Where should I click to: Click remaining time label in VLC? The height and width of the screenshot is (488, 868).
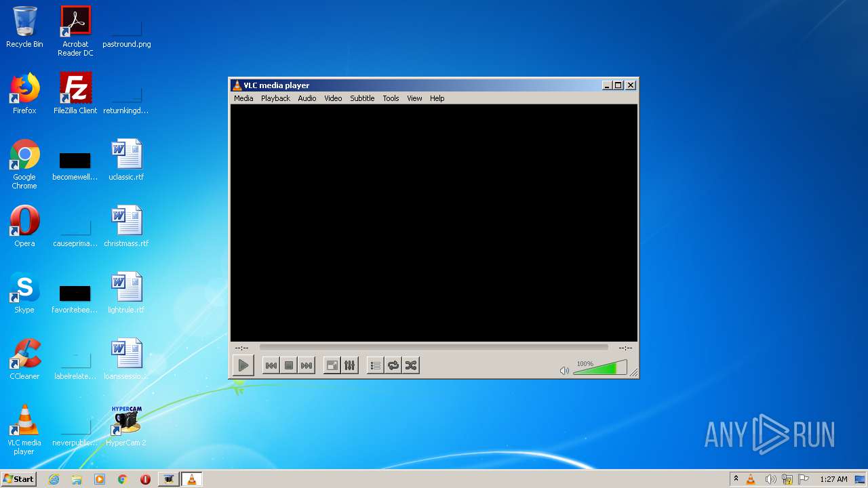click(625, 348)
